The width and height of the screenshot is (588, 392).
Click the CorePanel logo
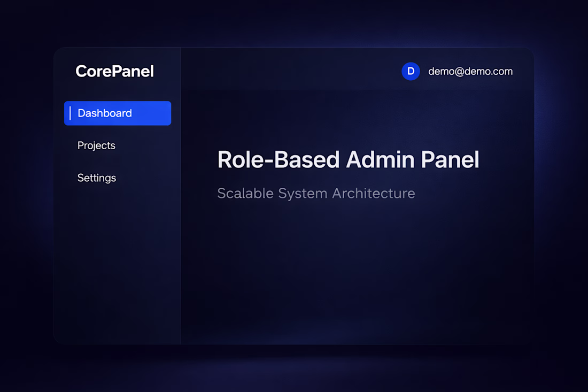click(114, 71)
